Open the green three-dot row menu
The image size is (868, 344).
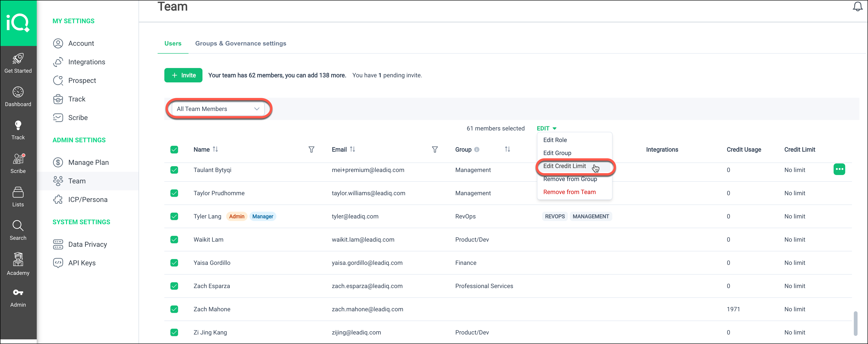point(839,169)
